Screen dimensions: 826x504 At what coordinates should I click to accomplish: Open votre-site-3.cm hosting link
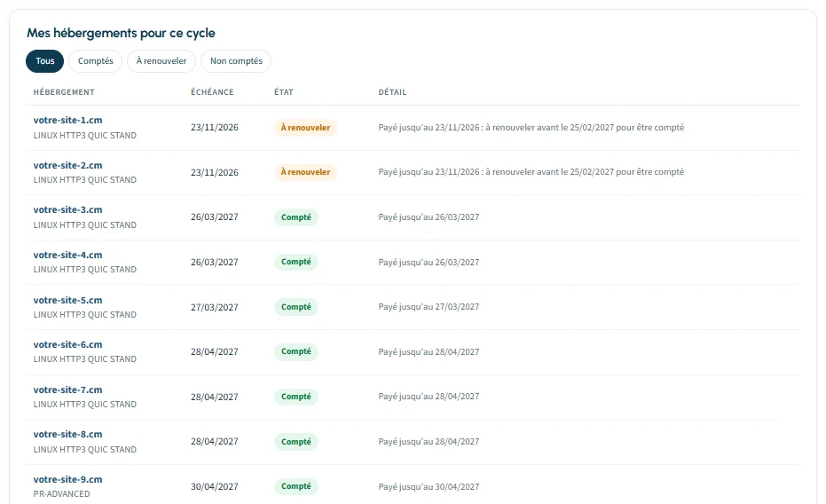click(x=67, y=209)
